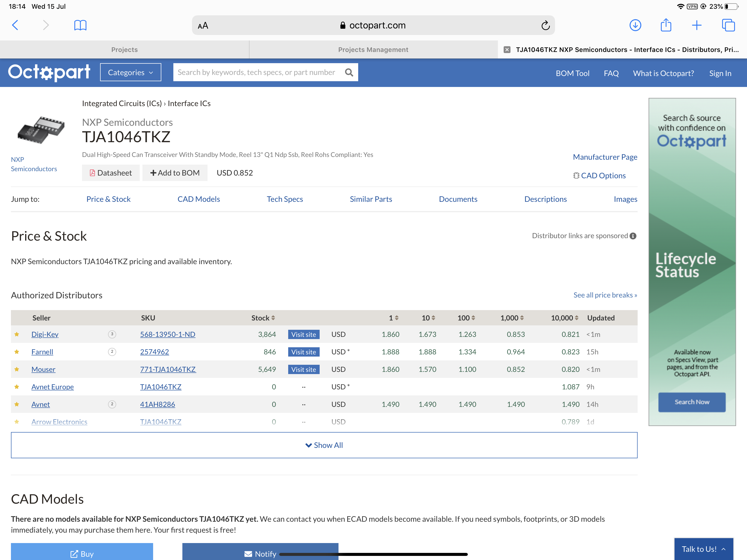The width and height of the screenshot is (747, 560).
Task: Go back with Safari back arrow
Action: (x=15, y=25)
